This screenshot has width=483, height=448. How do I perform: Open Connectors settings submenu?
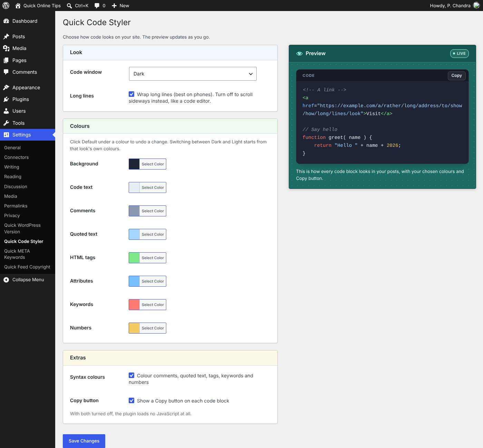click(16, 157)
